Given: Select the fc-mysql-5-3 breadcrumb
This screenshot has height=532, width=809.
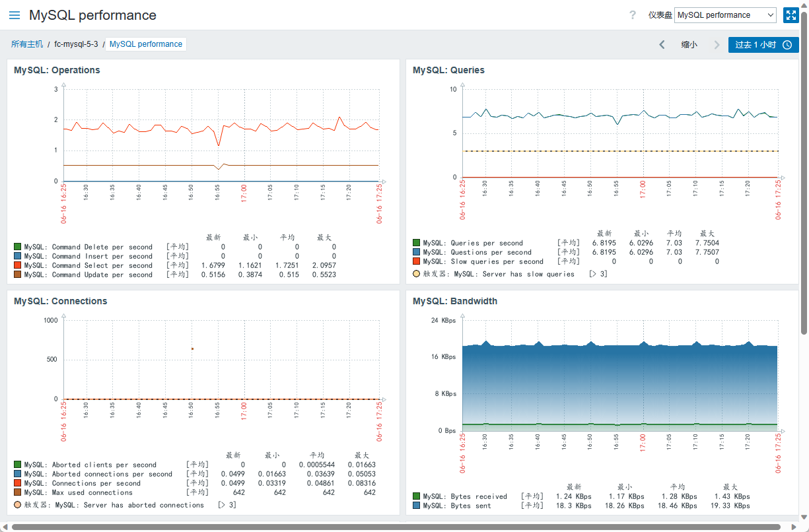Looking at the screenshot, I should coord(76,44).
